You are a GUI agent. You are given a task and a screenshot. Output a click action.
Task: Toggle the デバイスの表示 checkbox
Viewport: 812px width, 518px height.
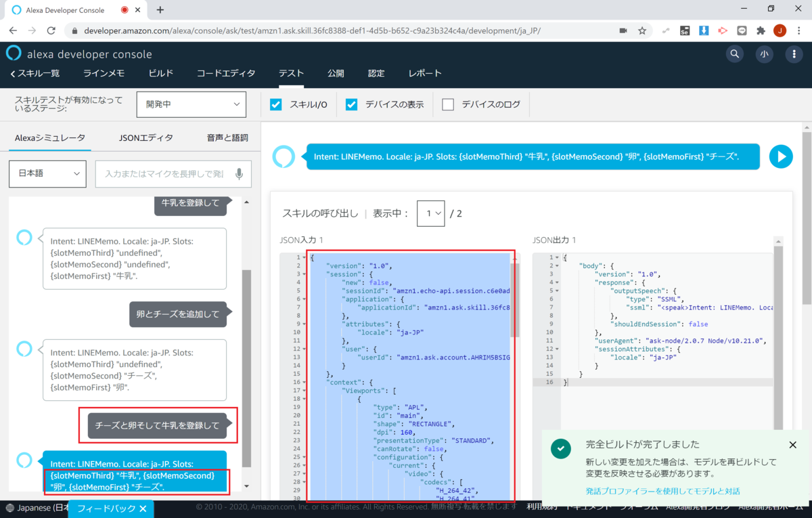(x=351, y=104)
